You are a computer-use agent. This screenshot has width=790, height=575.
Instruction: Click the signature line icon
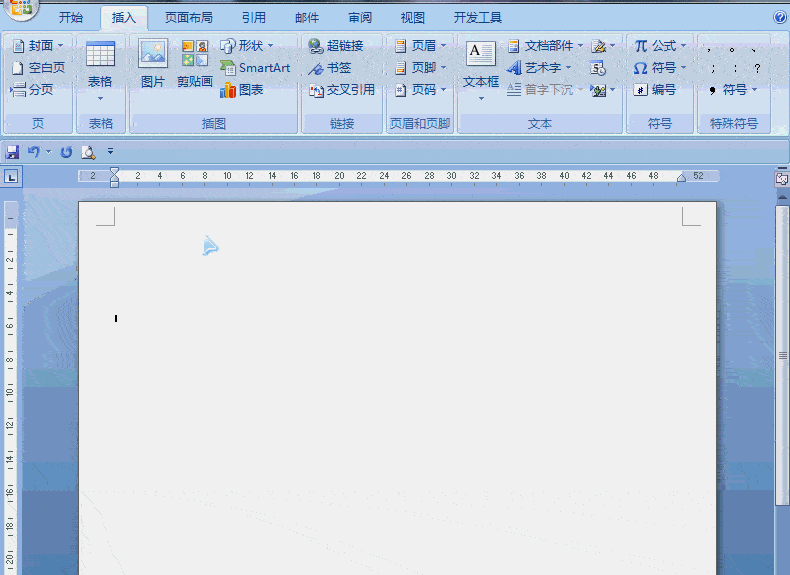click(x=599, y=46)
